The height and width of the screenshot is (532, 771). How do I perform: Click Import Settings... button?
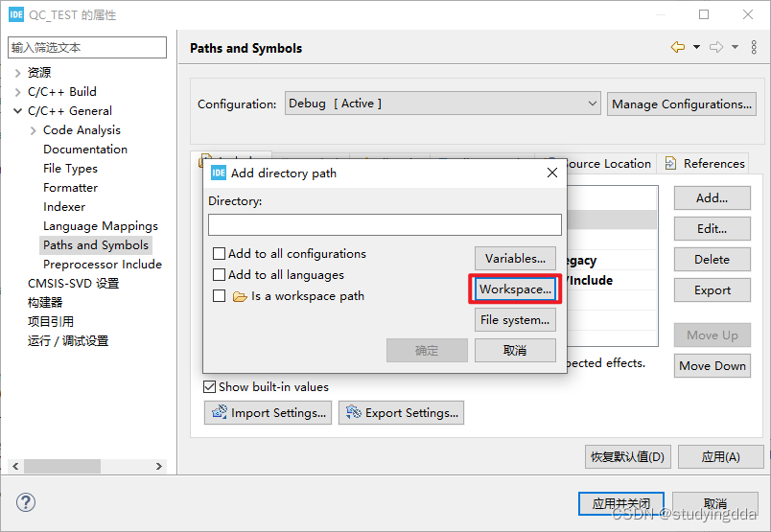[268, 412]
